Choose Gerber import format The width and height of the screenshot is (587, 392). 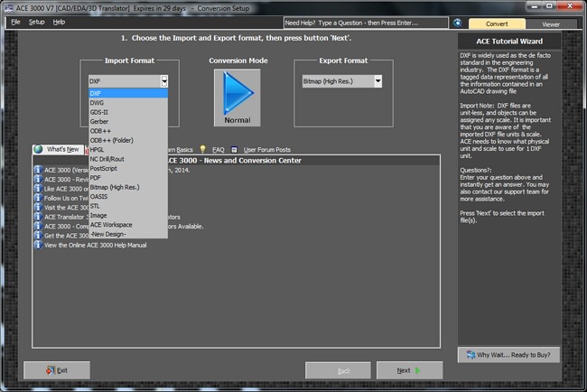click(128, 121)
